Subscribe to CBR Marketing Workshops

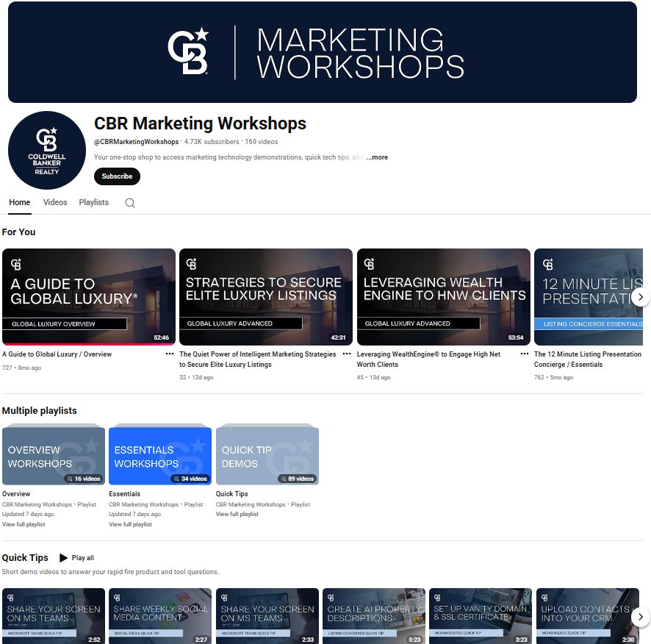[x=117, y=176]
